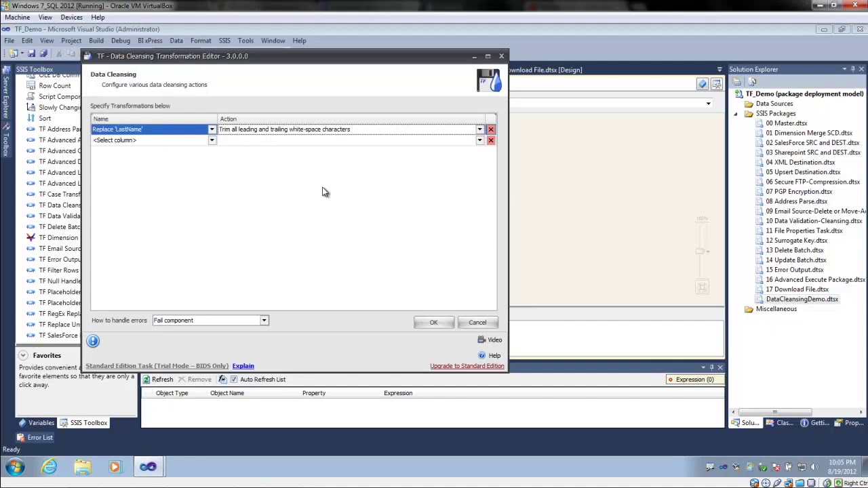Screen dimensions: 868x488
Task: Delete the empty Select column row
Action: pyautogui.click(x=491, y=140)
